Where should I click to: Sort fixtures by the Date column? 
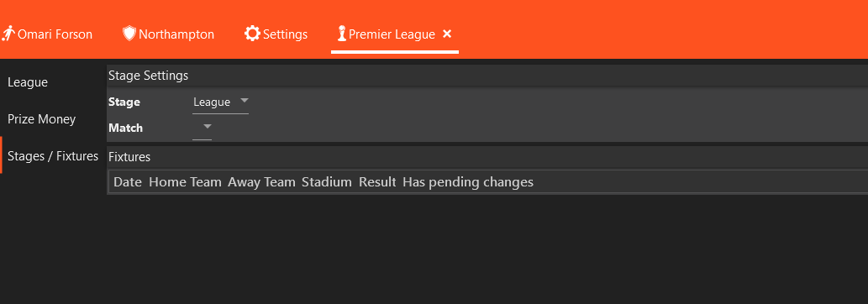128,181
